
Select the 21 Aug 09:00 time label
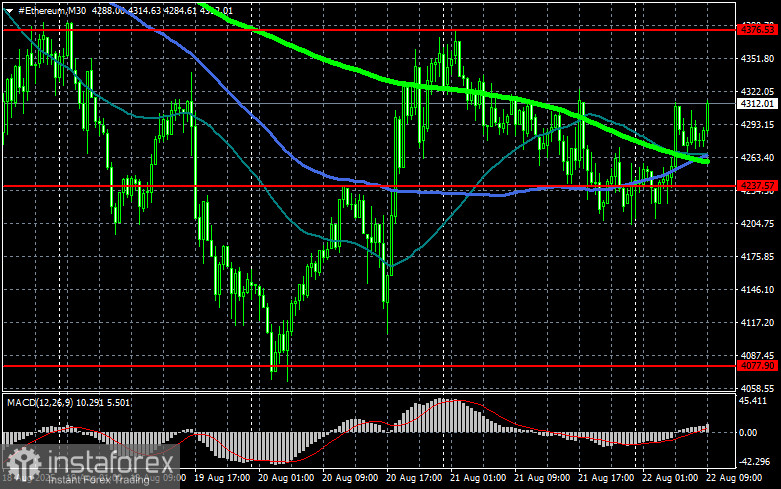[x=542, y=478]
